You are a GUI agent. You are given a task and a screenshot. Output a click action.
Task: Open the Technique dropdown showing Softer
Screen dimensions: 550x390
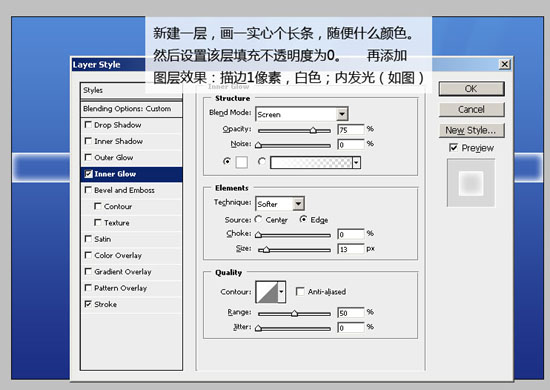pyautogui.click(x=299, y=203)
